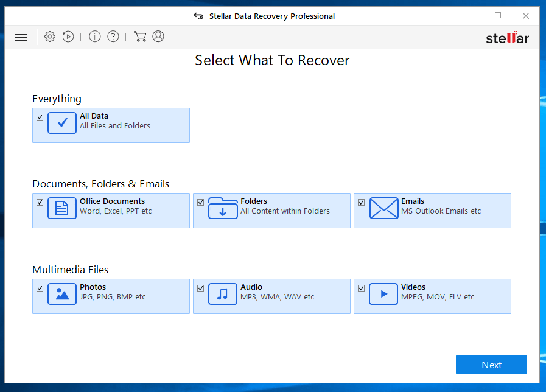Screen dimensions: 546x392
Task: Toggle the Photos checkbox
Action: tap(40, 288)
